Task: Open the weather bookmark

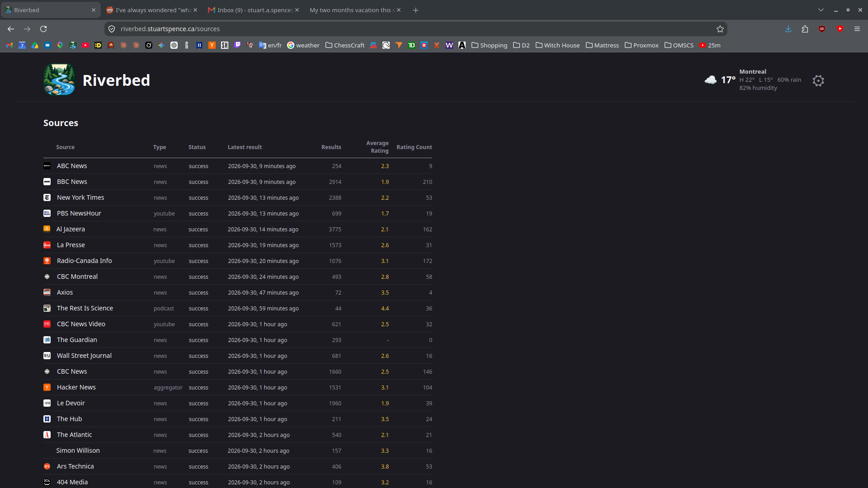Action: click(303, 45)
